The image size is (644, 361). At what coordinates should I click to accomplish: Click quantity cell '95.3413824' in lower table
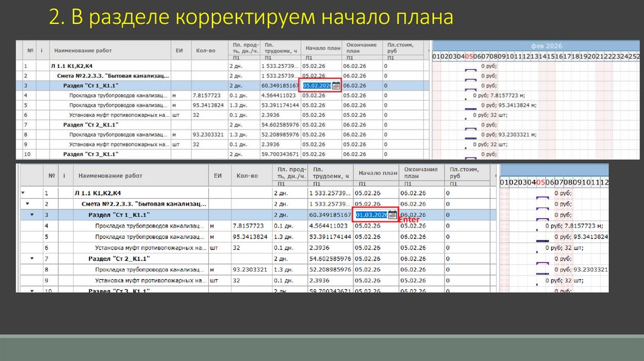coord(250,237)
